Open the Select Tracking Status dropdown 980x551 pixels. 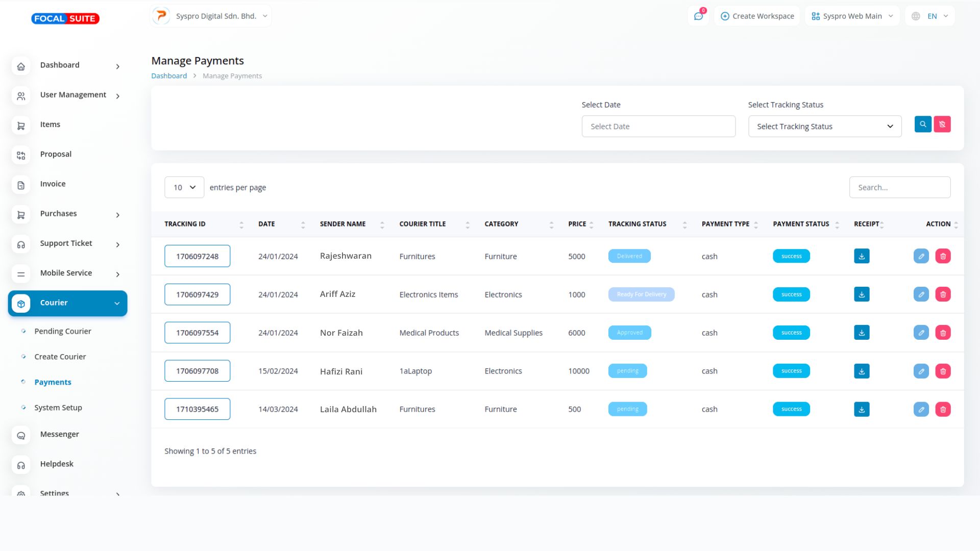pyautogui.click(x=825, y=127)
